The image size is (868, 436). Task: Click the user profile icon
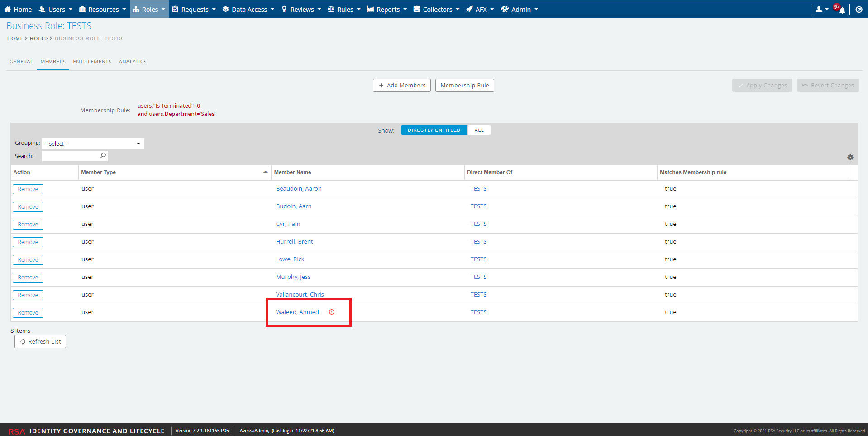tap(819, 10)
